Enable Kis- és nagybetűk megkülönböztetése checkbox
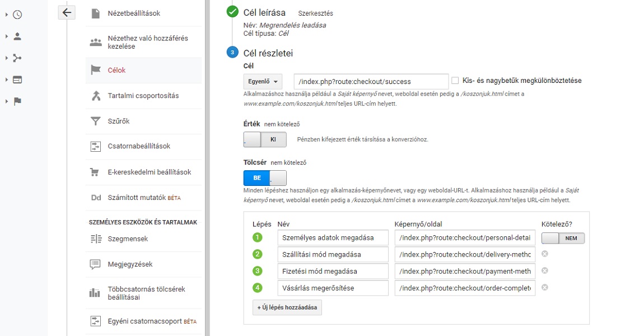The height and width of the screenshot is (336, 644). pyautogui.click(x=455, y=81)
